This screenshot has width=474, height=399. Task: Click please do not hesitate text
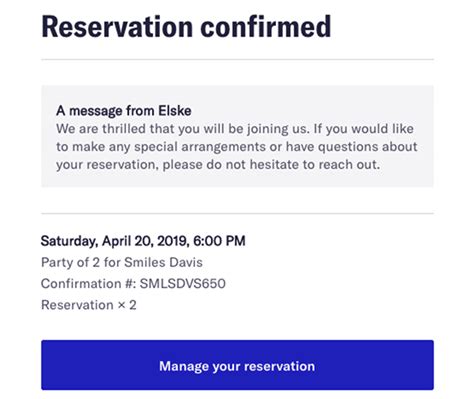231,165
